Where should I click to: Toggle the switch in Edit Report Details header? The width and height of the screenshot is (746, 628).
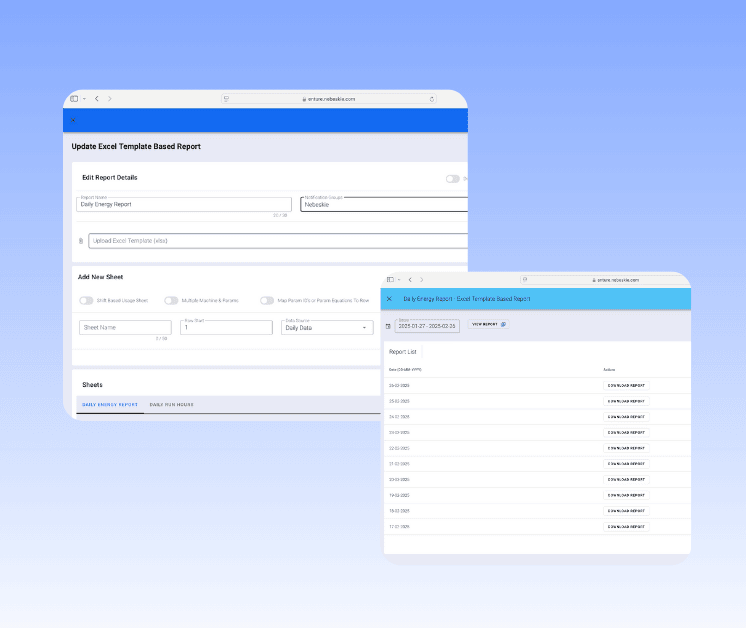click(453, 179)
